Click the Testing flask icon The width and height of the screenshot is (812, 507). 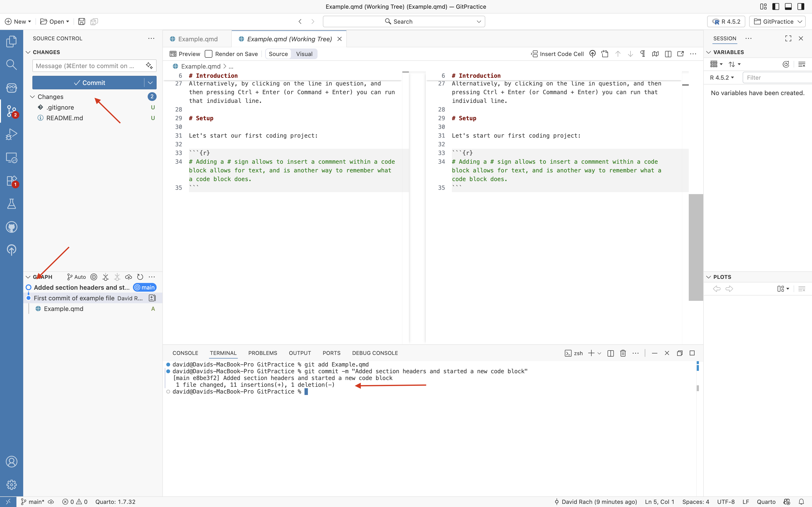pyautogui.click(x=11, y=204)
